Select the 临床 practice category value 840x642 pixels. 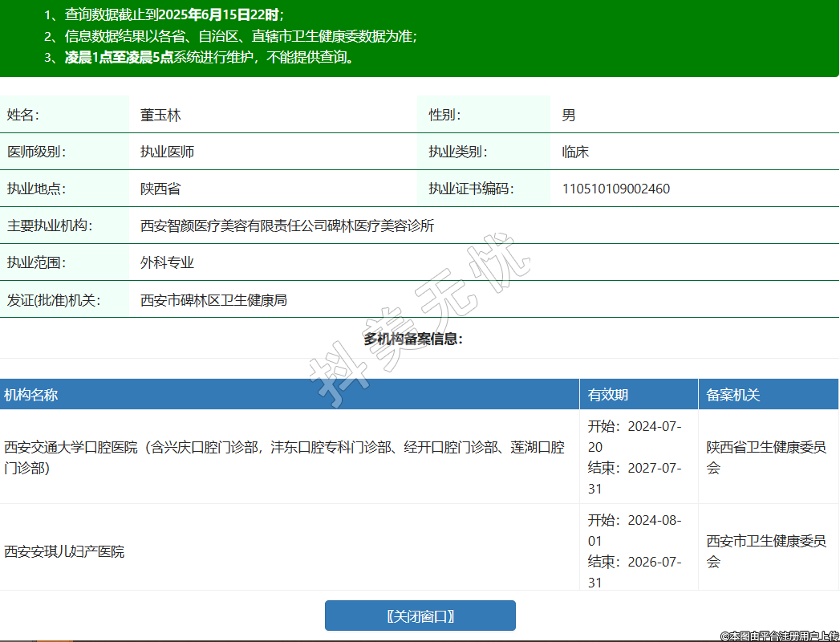tap(575, 152)
